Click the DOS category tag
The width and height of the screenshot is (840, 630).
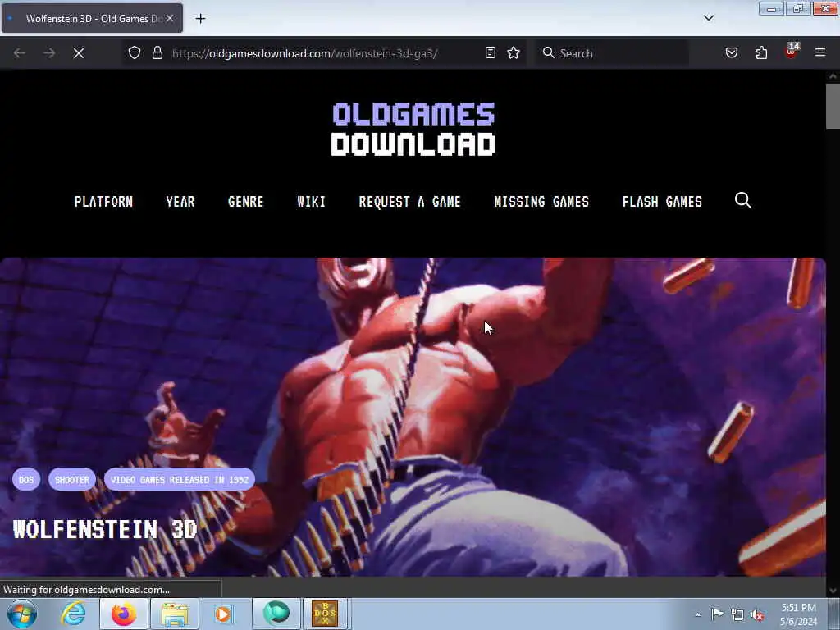[x=25, y=479]
